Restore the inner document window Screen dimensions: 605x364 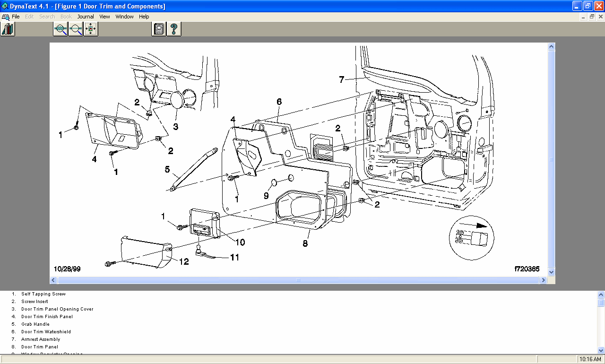coord(592,17)
